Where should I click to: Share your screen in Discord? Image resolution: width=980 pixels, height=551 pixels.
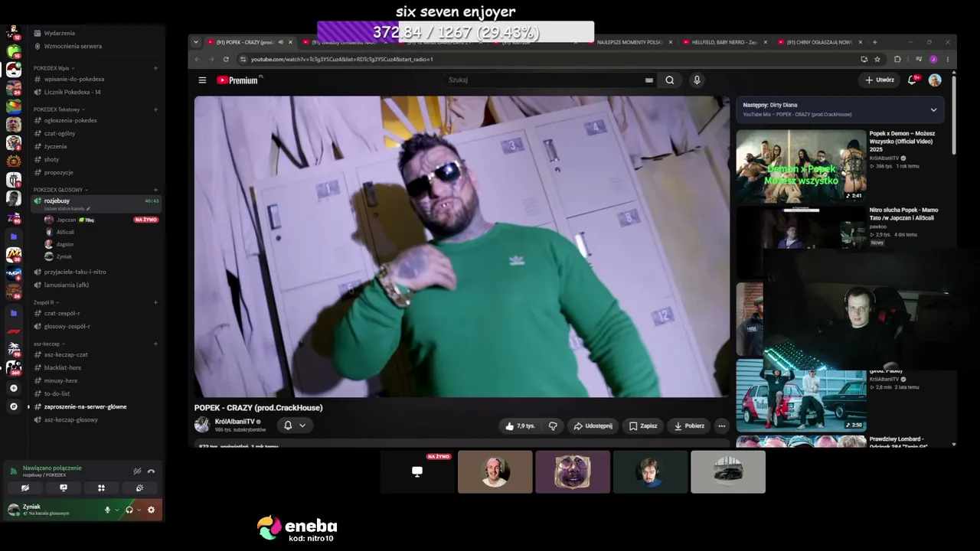tap(64, 487)
